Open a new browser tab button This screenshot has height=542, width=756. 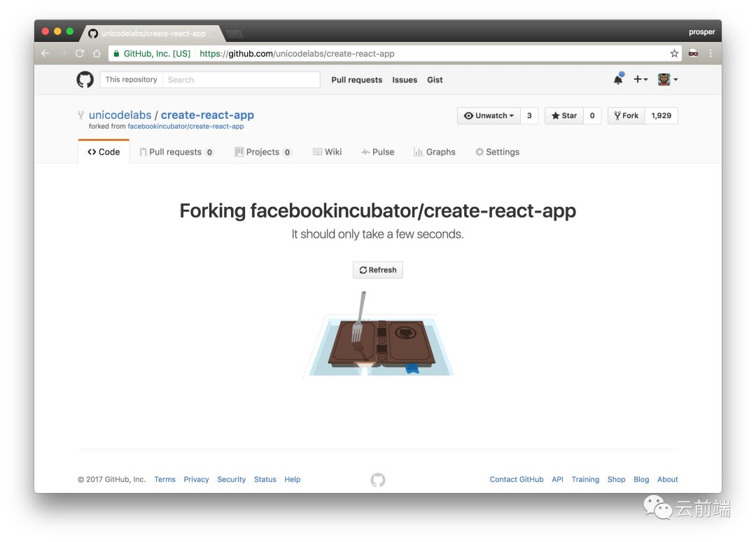pyautogui.click(x=234, y=34)
